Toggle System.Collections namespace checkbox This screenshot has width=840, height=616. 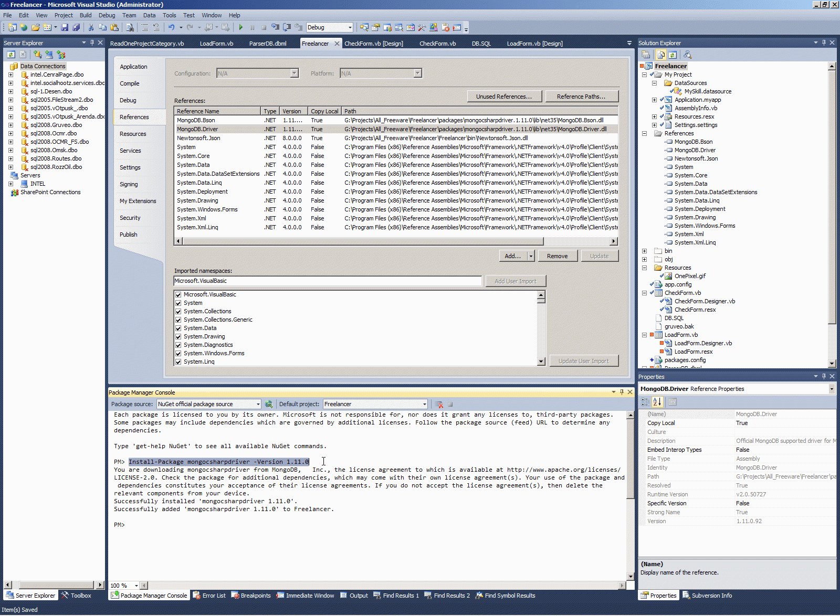coord(178,312)
